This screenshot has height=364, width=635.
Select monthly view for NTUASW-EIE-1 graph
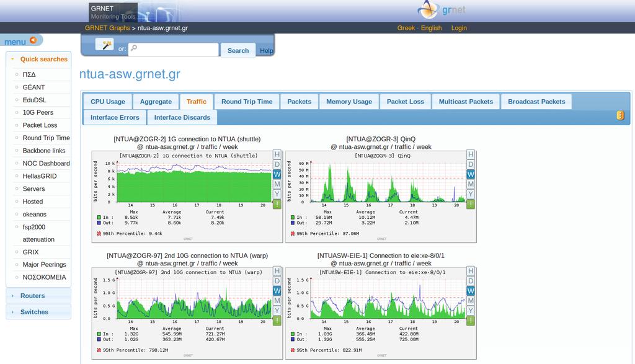471,301
